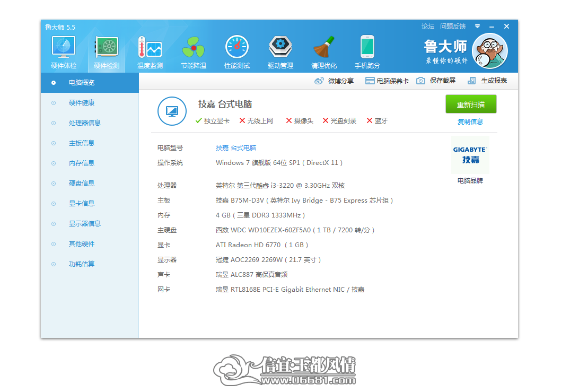Open the 问题反馈 feedback link
570x392 pixels.
coord(453,26)
